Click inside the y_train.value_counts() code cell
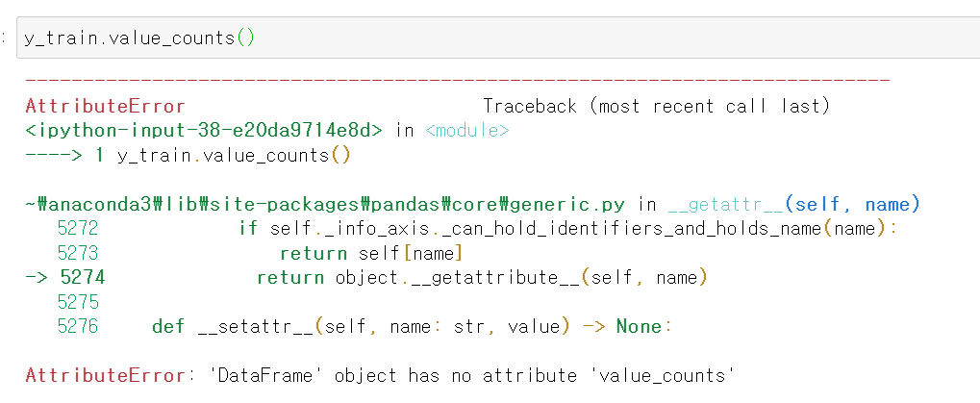The width and height of the screenshot is (980, 403). pos(497,38)
